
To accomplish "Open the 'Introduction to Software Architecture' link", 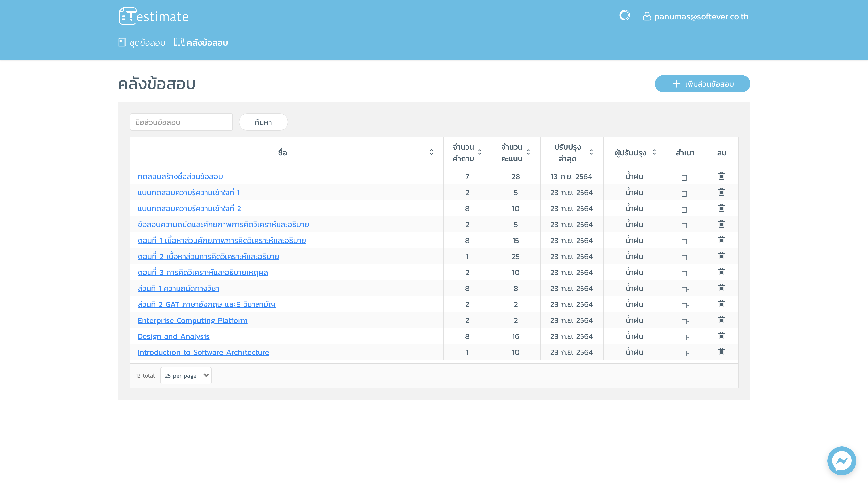I will (203, 352).
